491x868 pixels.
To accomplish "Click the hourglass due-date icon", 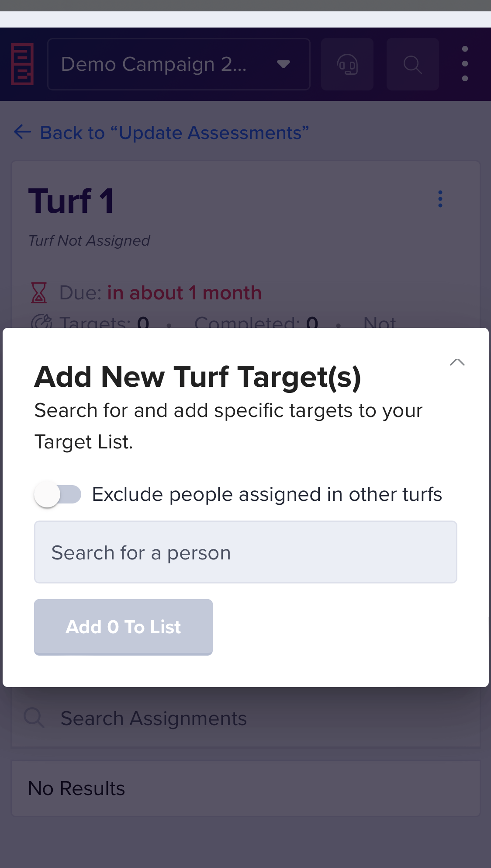I will coord(40,292).
